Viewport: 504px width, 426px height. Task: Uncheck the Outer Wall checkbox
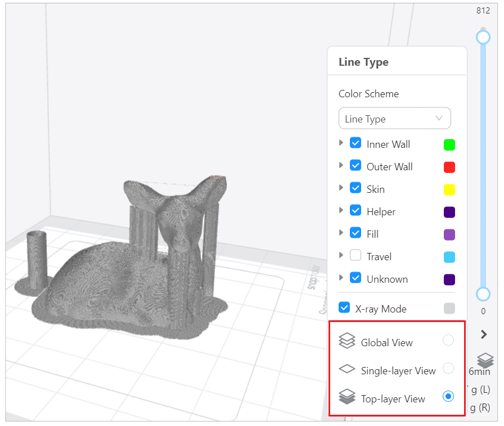pos(355,165)
